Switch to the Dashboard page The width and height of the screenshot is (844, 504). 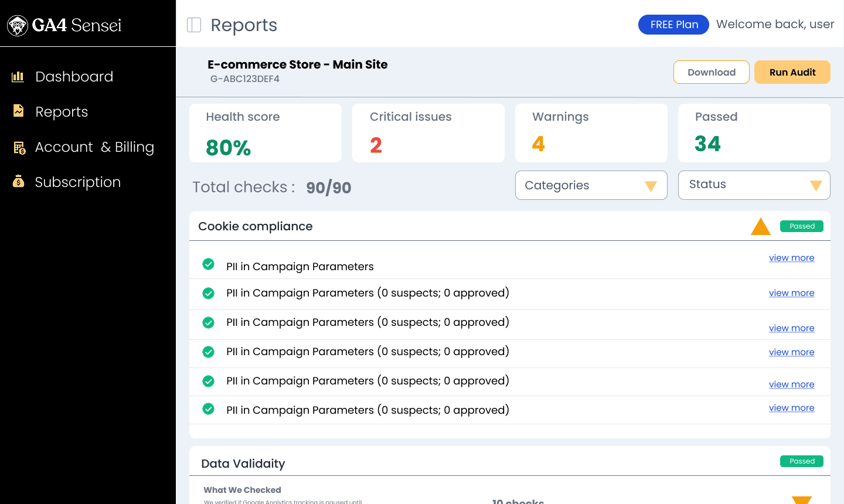[x=74, y=76]
